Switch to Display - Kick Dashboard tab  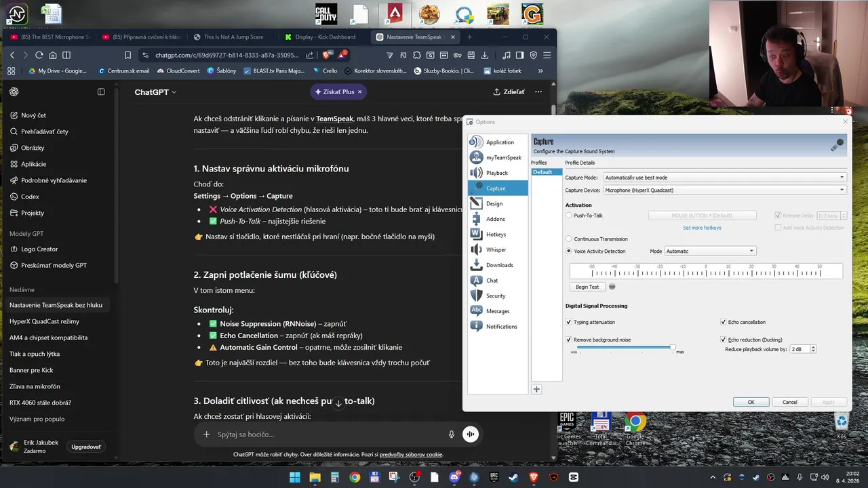[324, 37]
